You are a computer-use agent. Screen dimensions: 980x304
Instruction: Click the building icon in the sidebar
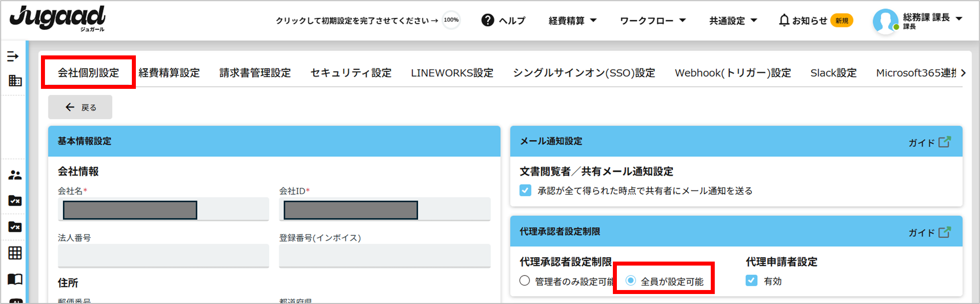pos(15,80)
